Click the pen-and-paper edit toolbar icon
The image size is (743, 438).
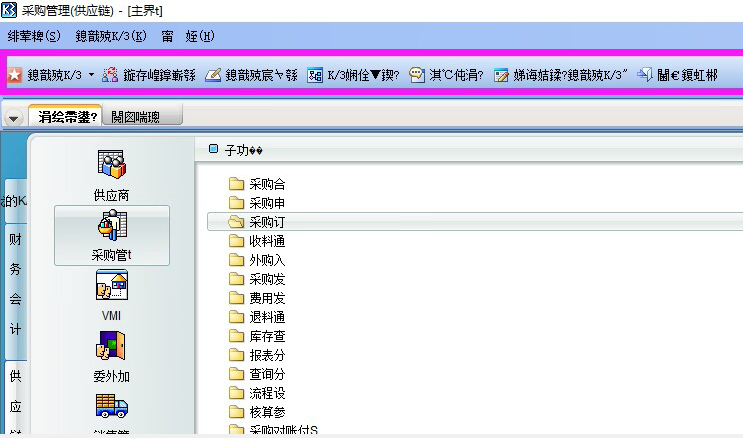click(x=213, y=75)
